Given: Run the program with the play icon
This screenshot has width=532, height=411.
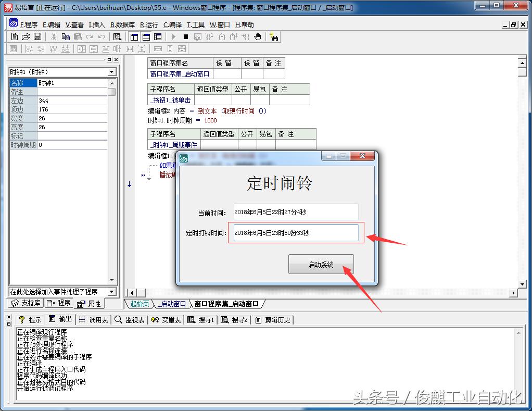Looking at the screenshot, I should 173,37.
